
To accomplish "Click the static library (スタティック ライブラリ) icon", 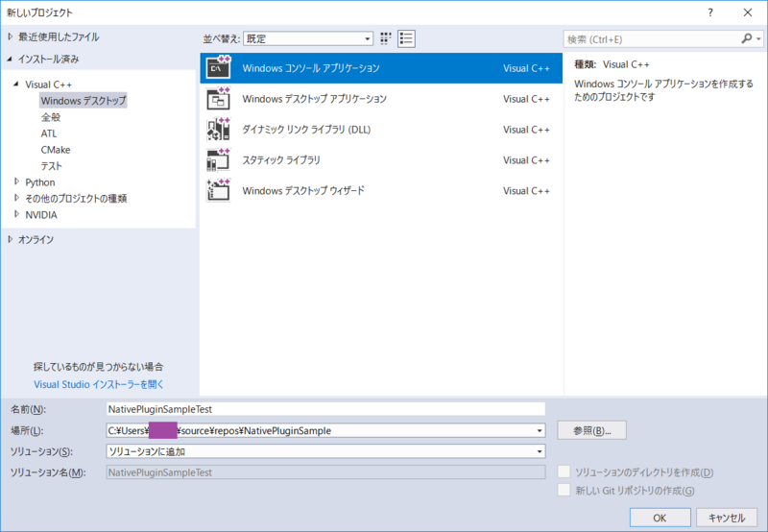I will (219, 159).
